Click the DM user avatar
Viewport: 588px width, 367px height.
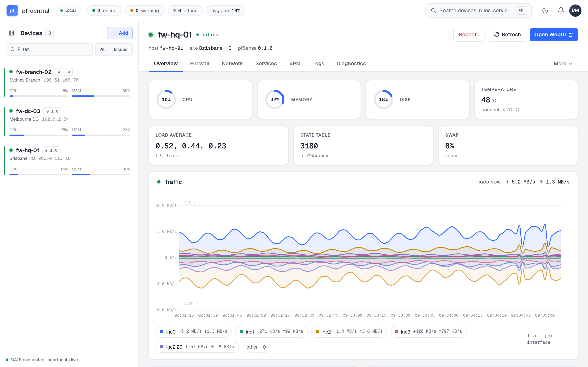575,10
